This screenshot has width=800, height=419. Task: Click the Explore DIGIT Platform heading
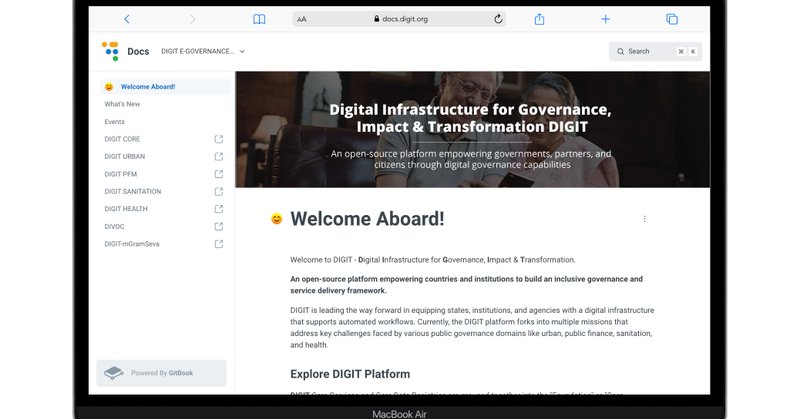[x=350, y=374]
